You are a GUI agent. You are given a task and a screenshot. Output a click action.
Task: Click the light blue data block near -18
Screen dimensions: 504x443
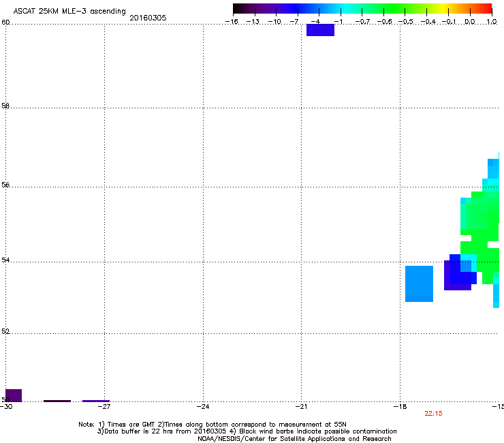[x=419, y=284]
